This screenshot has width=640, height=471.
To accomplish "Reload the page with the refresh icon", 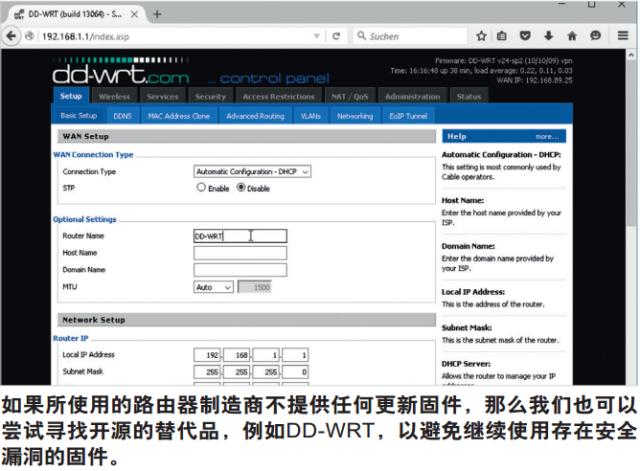I will point(336,36).
